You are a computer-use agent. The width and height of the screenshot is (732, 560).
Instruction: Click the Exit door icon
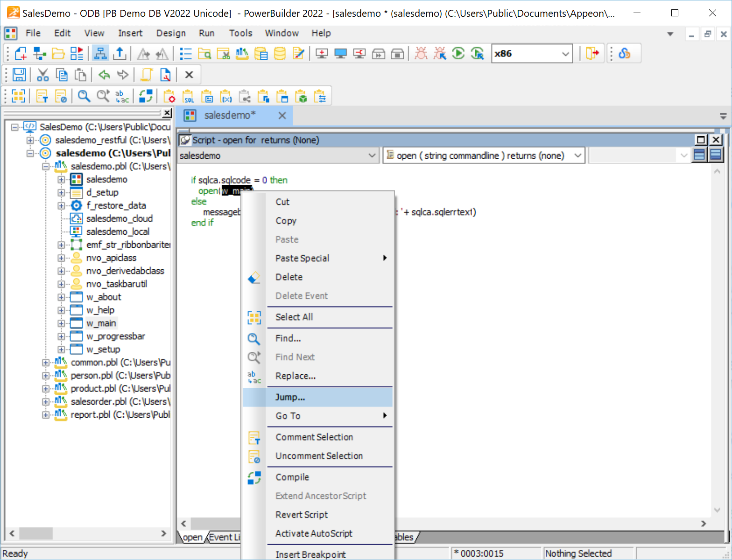(x=592, y=54)
